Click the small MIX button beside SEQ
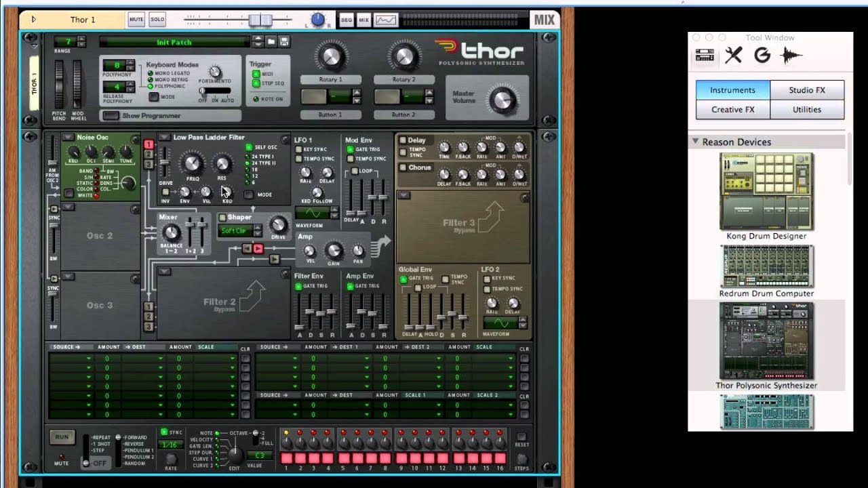The image size is (868, 488). click(364, 20)
